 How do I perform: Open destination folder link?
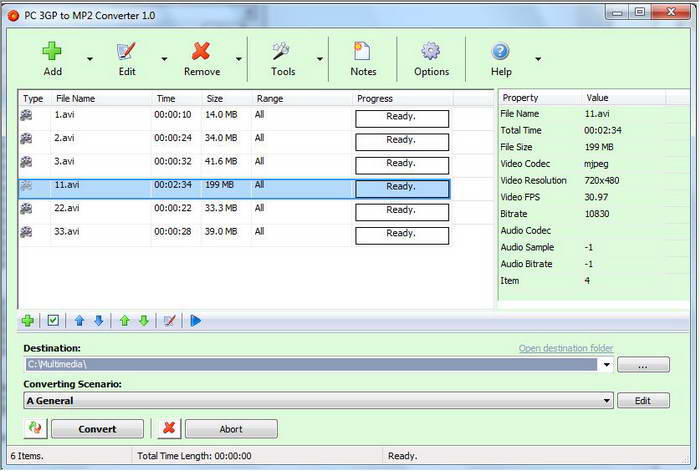click(566, 348)
